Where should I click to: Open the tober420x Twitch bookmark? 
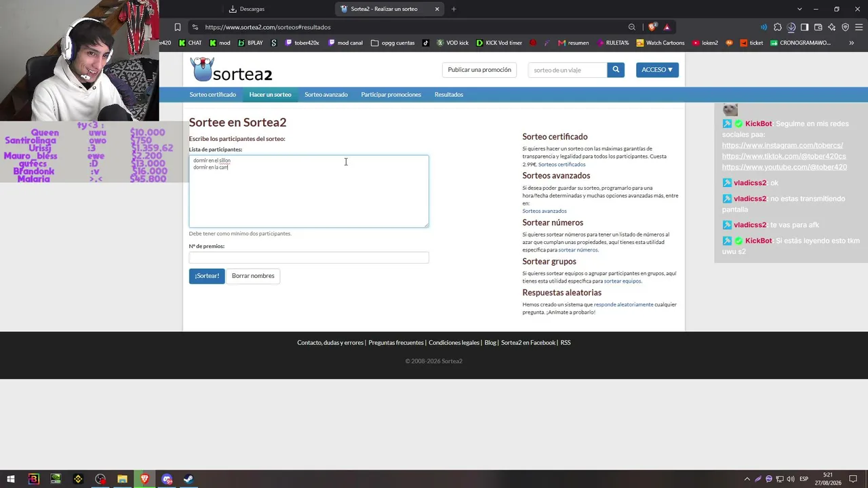302,43
